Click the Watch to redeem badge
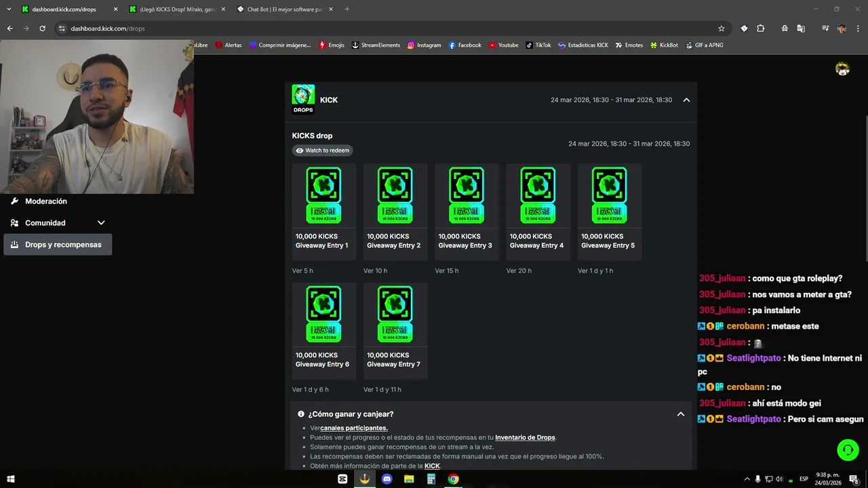The height and width of the screenshot is (488, 868). (x=323, y=150)
